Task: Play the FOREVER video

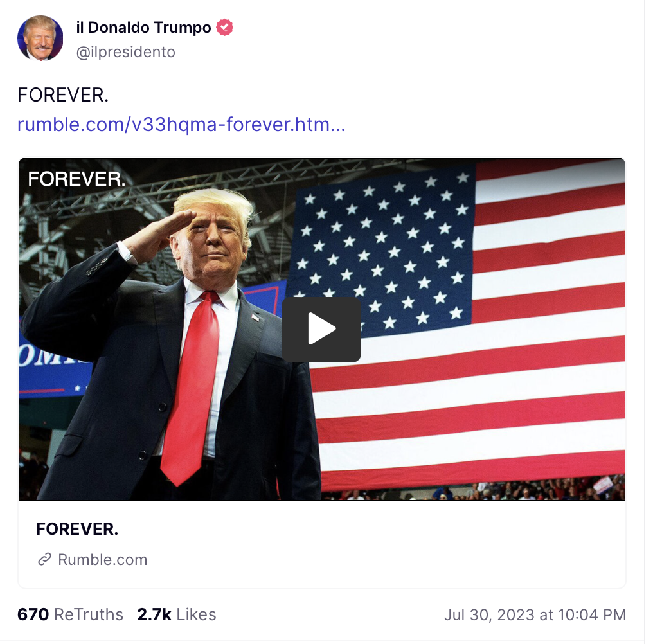Action: (321, 329)
